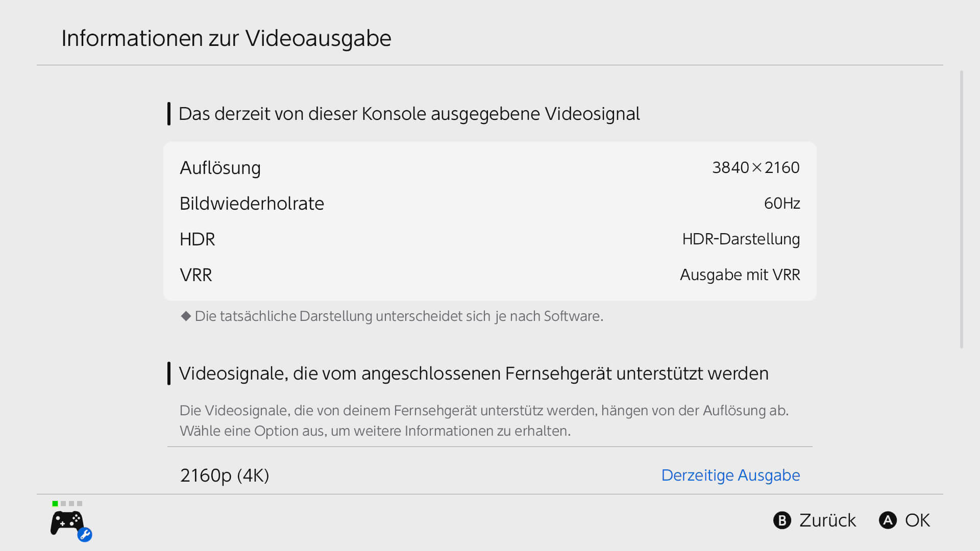Select the 2160p (4K) resolution entry
This screenshot has height=551, width=980.
pos(490,475)
